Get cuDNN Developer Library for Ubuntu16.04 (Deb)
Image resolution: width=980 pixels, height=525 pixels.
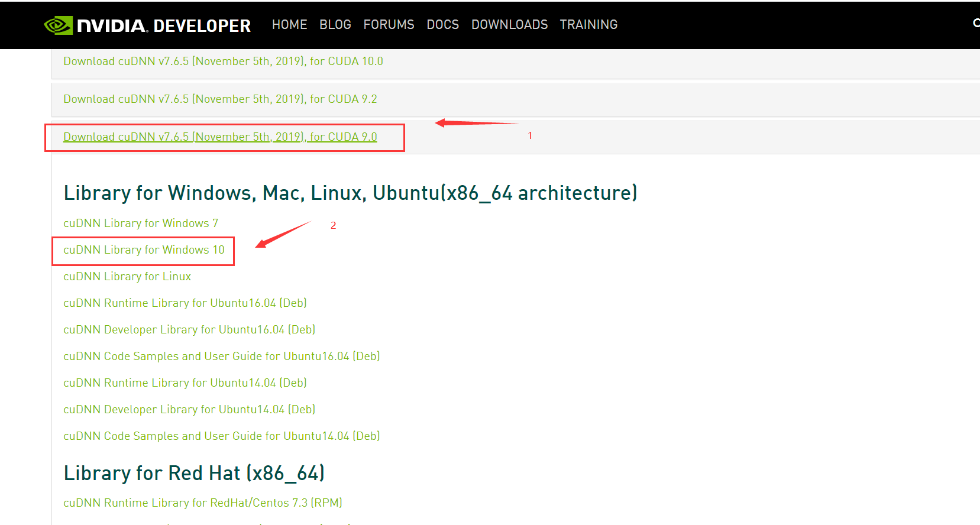coord(189,330)
